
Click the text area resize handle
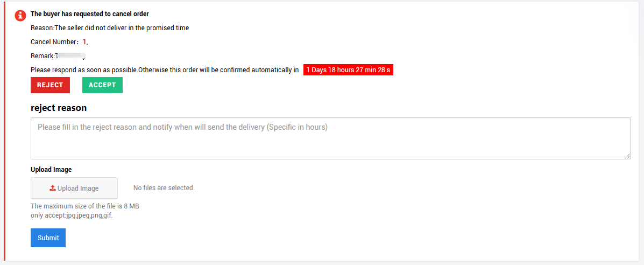[627, 156]
